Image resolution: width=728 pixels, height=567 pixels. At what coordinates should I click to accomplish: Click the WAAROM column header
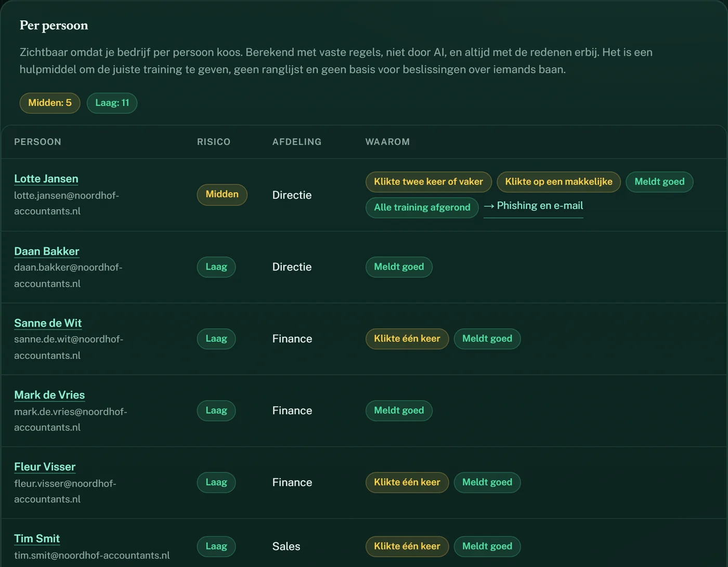(x=387, y=142)
